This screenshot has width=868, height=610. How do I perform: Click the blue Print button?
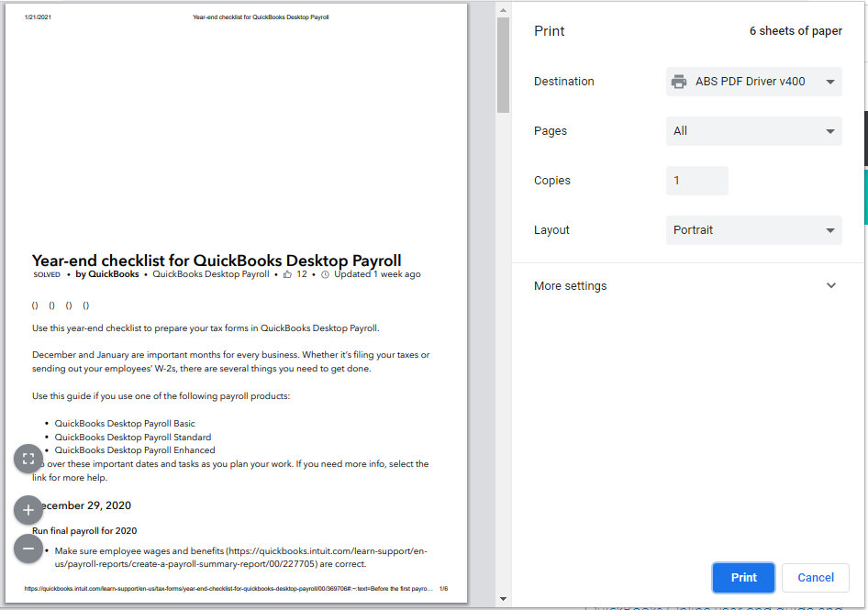click(743, 577)
